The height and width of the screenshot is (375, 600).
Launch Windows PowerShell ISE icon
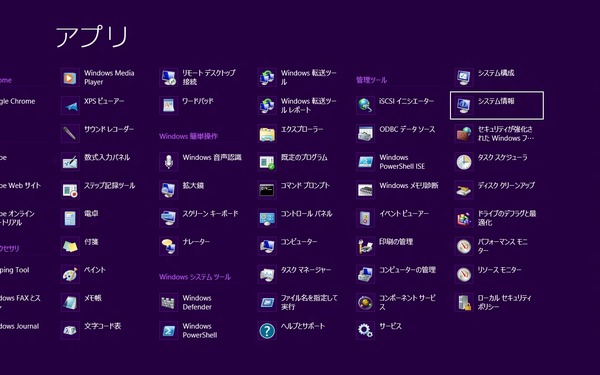365,162
